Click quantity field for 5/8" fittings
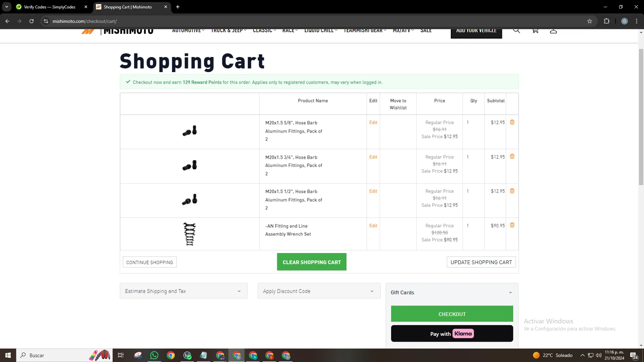Screen dimensions: 644x362 [x=468, y=123]
